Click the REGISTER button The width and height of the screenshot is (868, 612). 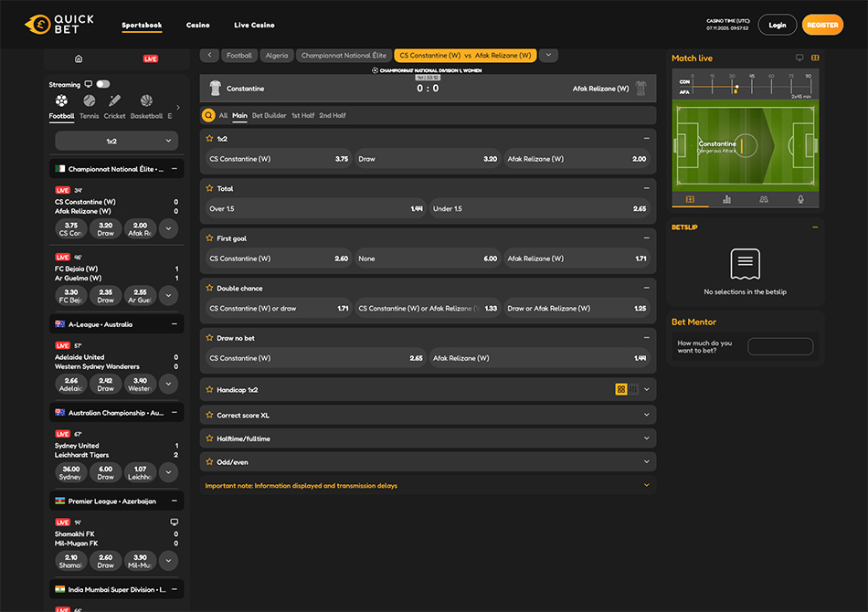pyautogui.click(x=822, y=26)
